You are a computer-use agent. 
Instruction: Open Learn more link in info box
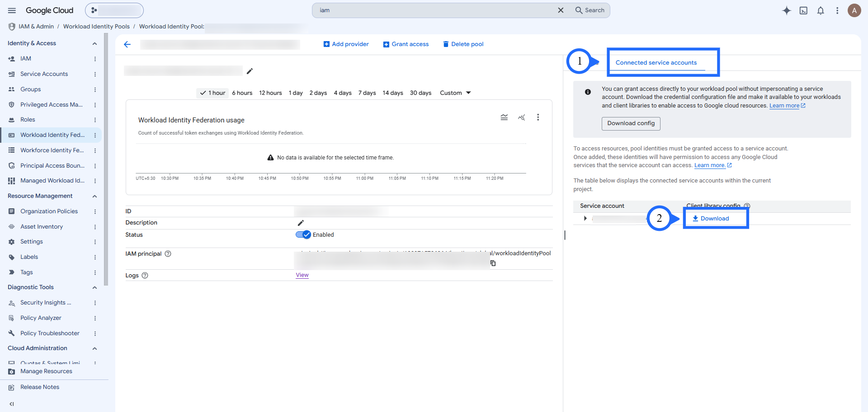coord(787,106)
